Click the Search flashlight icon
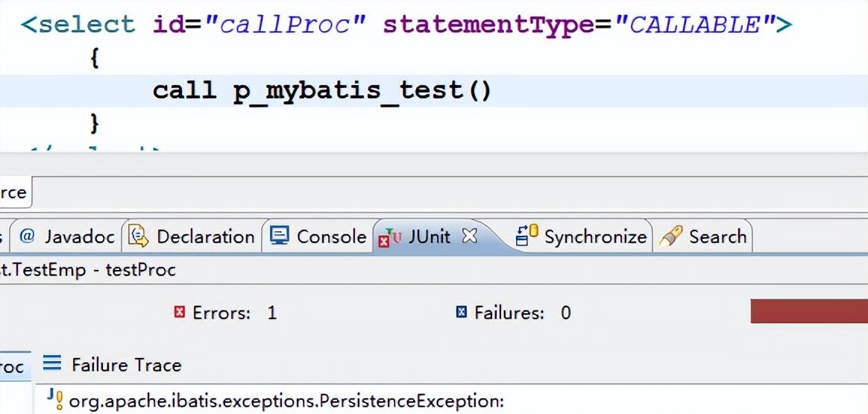This screenshot has width=868, height=414. coord(671,236)
